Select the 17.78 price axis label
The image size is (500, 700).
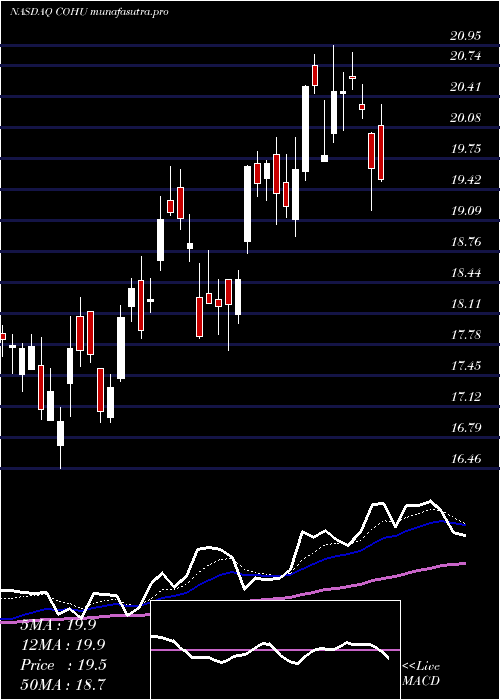click(x=466, y=335)
